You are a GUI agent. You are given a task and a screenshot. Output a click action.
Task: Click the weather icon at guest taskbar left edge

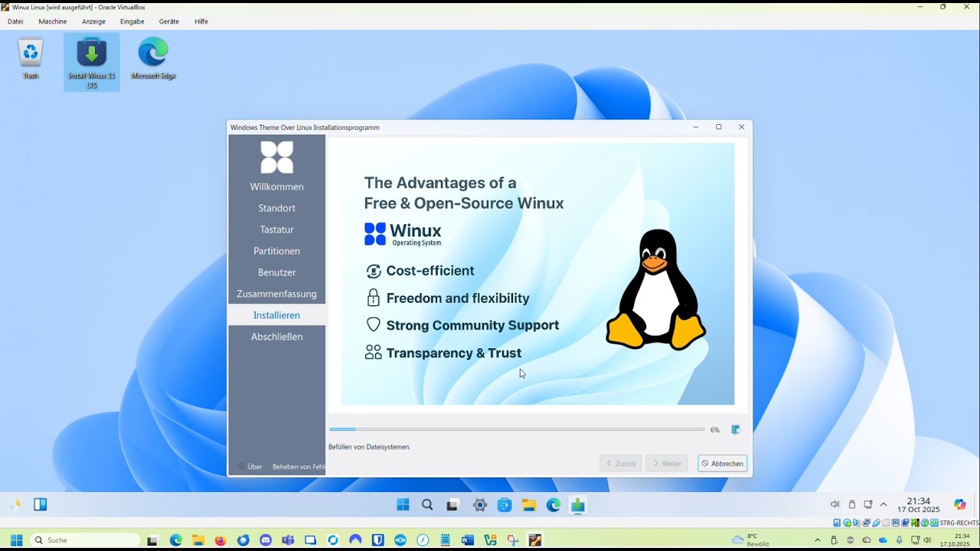15,504
